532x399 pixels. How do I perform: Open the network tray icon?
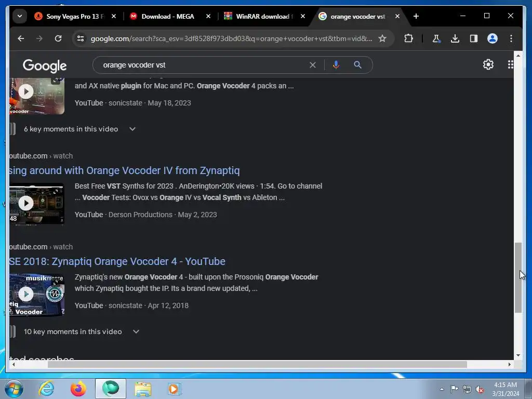(x=467, y=389)
